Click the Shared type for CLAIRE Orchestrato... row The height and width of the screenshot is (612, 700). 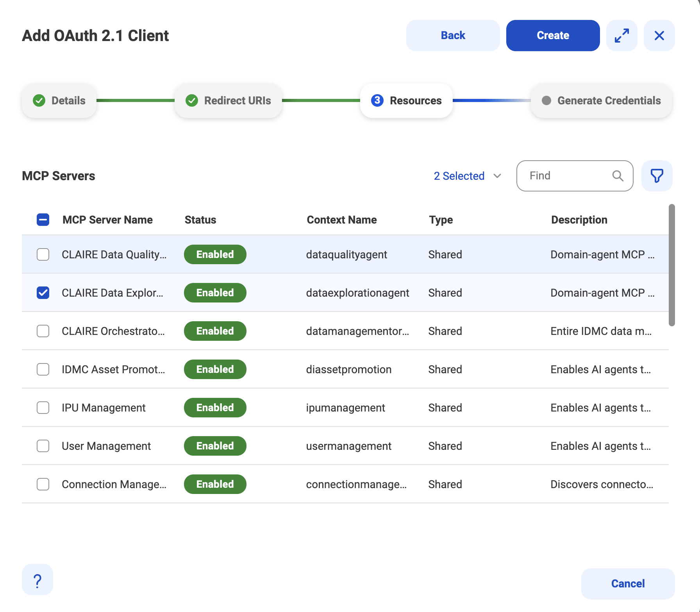445,331
